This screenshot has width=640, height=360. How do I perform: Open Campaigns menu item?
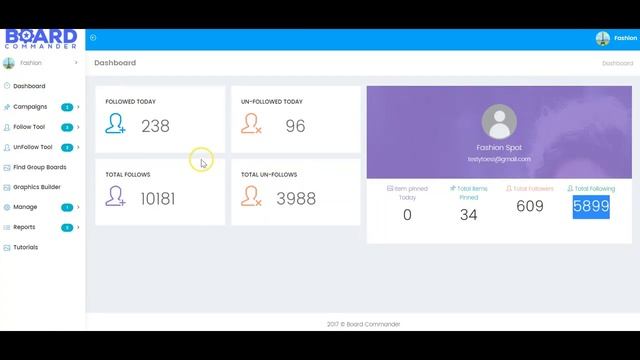click(x=30, y=107)
